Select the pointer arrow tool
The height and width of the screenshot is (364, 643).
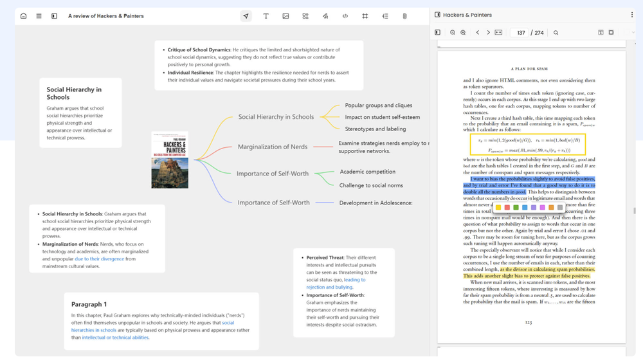(246, 16)
